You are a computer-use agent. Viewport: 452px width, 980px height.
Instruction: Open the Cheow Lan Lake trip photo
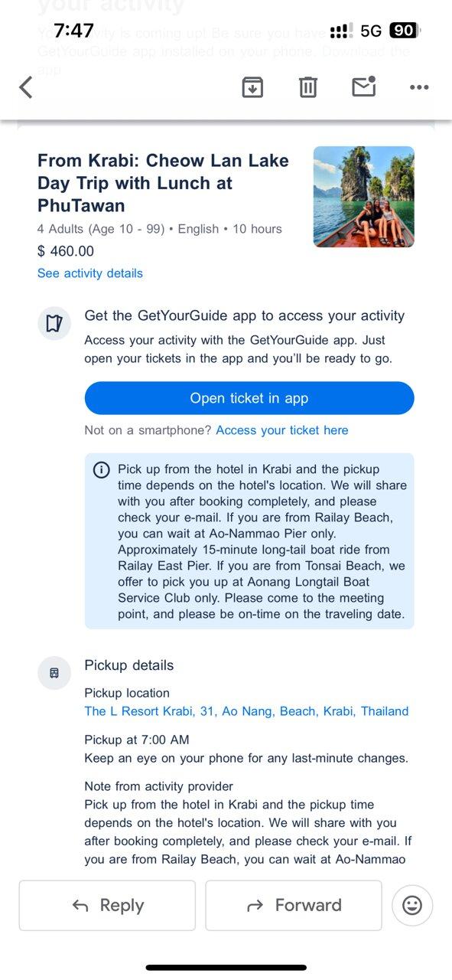[x=364, y=197]
